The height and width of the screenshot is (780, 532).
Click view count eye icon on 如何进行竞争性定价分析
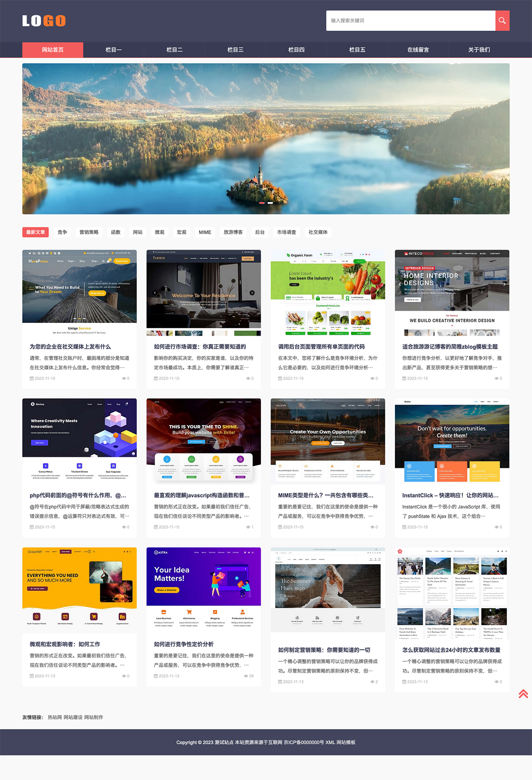(x=246, y=676)
